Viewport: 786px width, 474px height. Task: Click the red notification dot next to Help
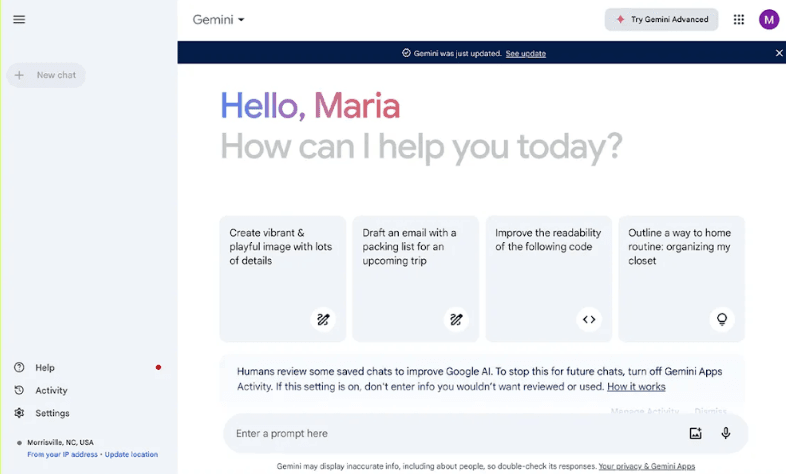[x=158, y=367]
